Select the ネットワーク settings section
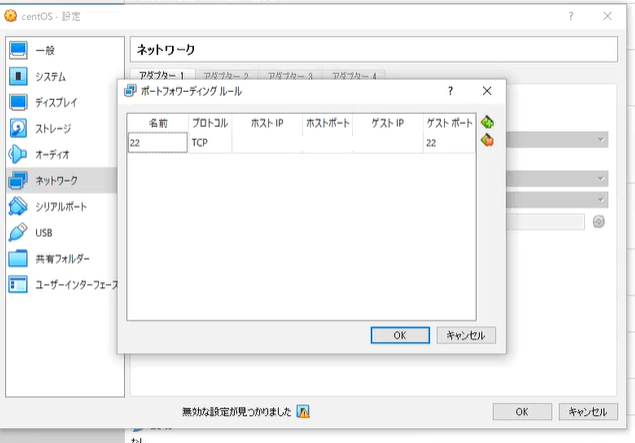The width and height of the screenshot is (635, 443). (x=62, y=180)
